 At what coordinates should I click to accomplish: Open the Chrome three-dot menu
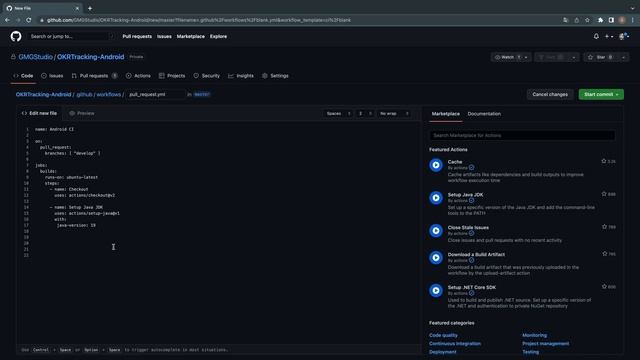point(633,20)
